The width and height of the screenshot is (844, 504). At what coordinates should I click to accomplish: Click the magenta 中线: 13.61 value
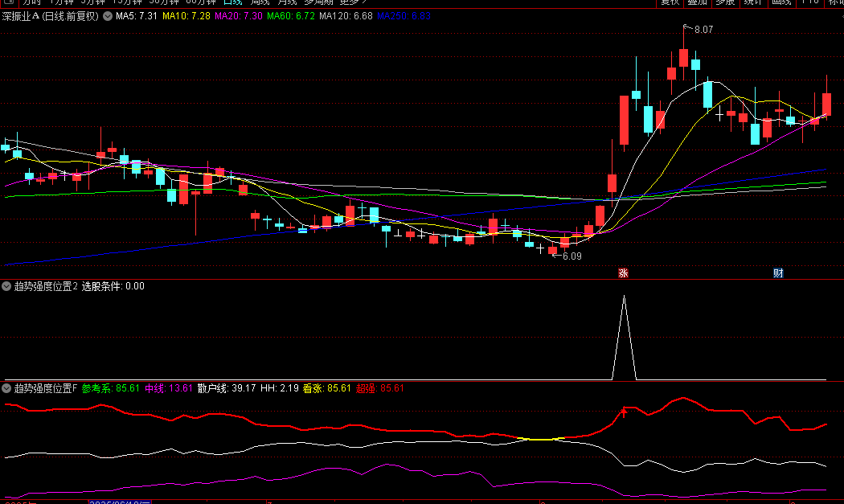pyautogui.click(x=169, y=388)
